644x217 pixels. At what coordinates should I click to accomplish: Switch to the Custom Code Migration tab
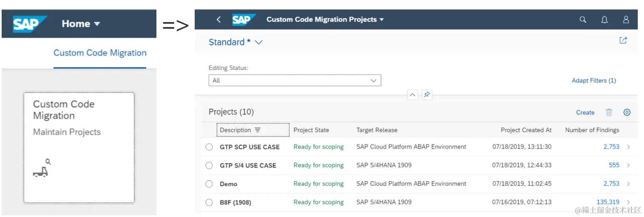[x=100, y=53]
